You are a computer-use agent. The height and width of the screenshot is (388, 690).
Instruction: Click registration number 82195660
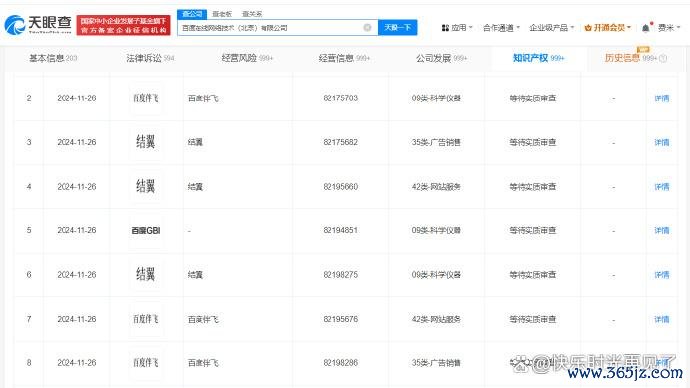[341, 187]
